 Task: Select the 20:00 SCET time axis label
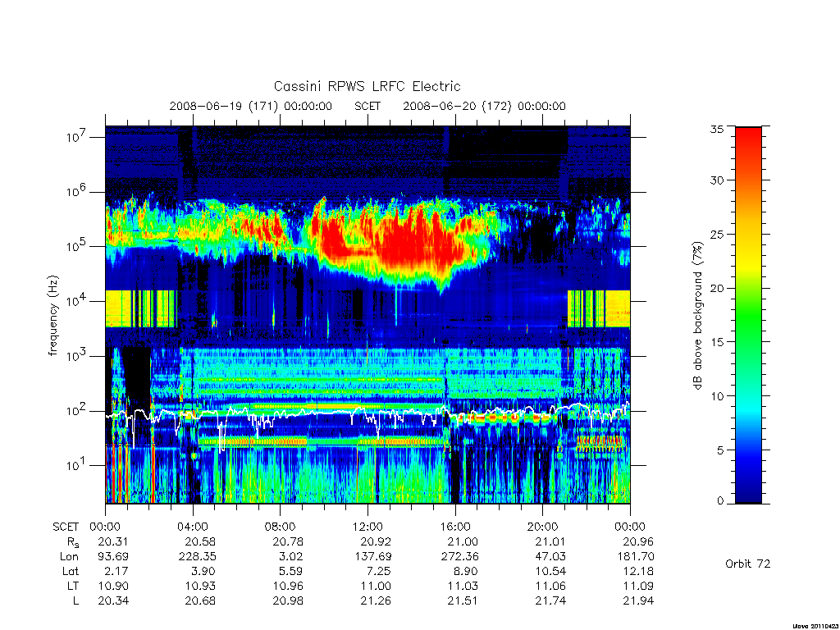click(x=542, y=527)
